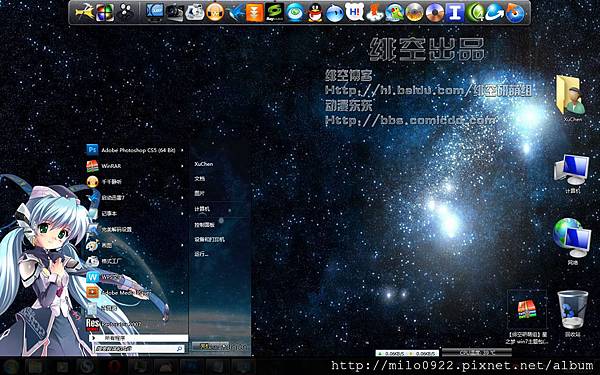Open the 回收站 recycle bin on the desktop
Viewport: 600px width, 375px height.
572,313
